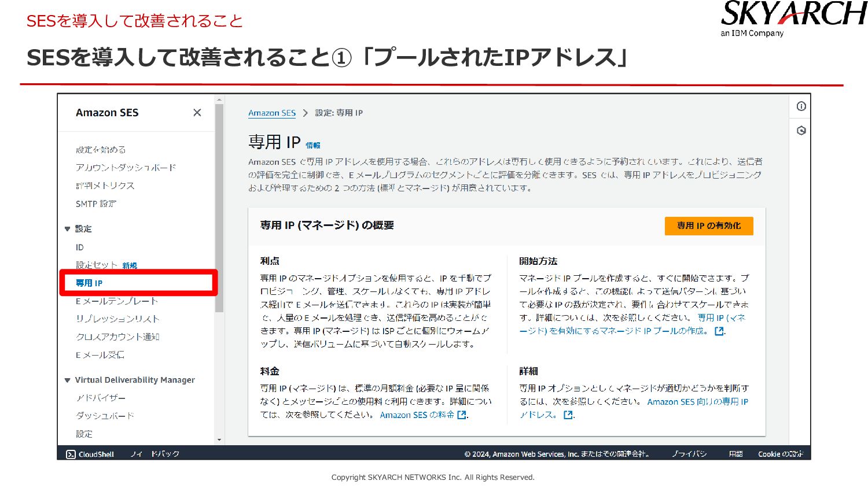Click 設定: 専用 IP breadcrumb text
The height and width of the screenshot is (488, 868).
coord(339,113)
